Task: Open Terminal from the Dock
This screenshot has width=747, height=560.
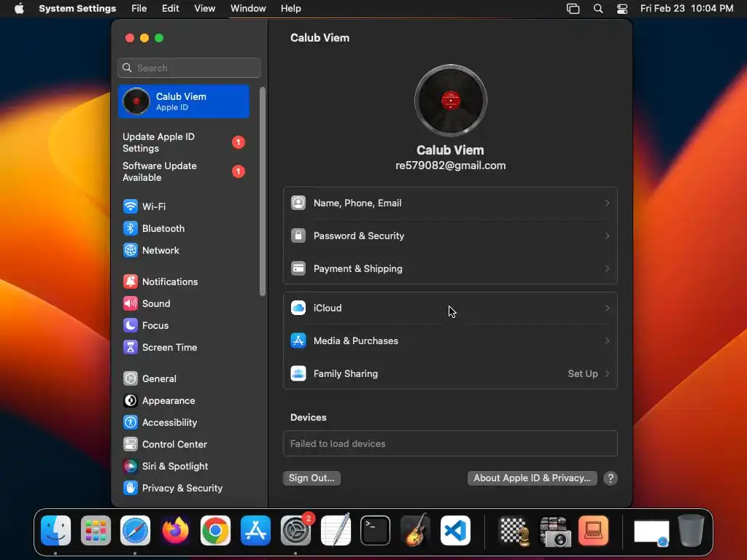Action: 376,531
